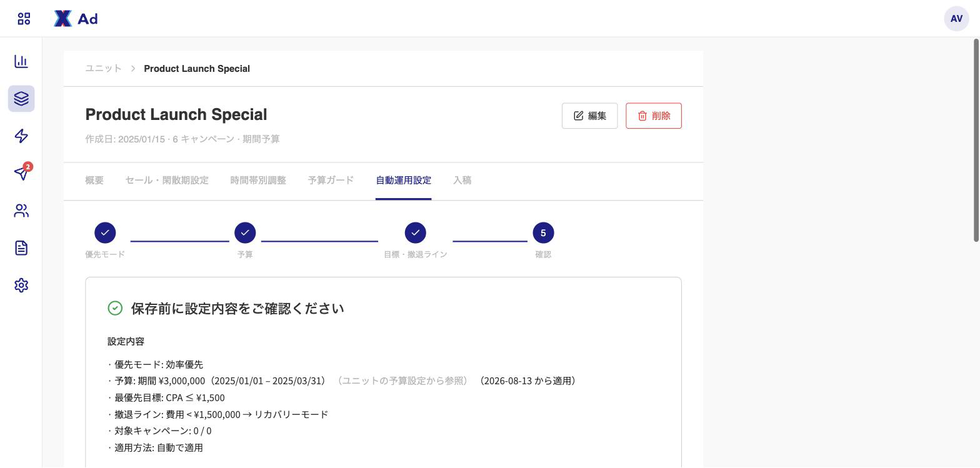Open the apps grid menu icon
The height and width of the screenshot is (468, 980).
(x=24, y=19)
